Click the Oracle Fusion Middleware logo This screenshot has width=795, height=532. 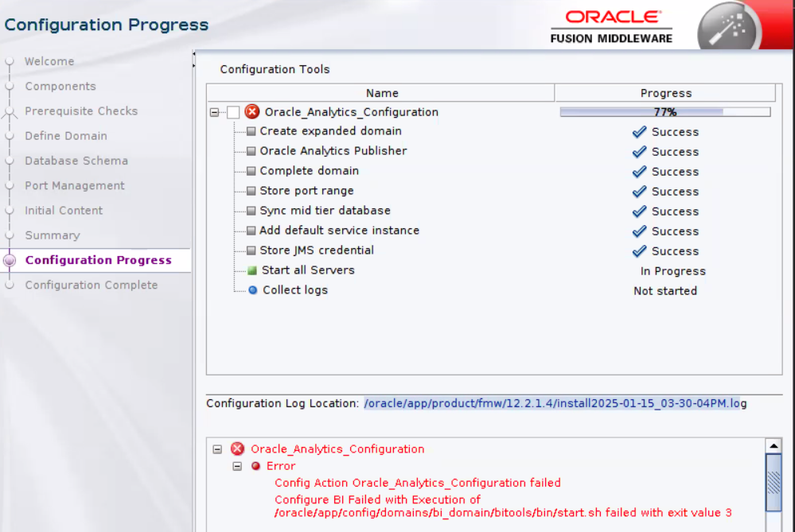pyautogui.click(x=611, y=27)
